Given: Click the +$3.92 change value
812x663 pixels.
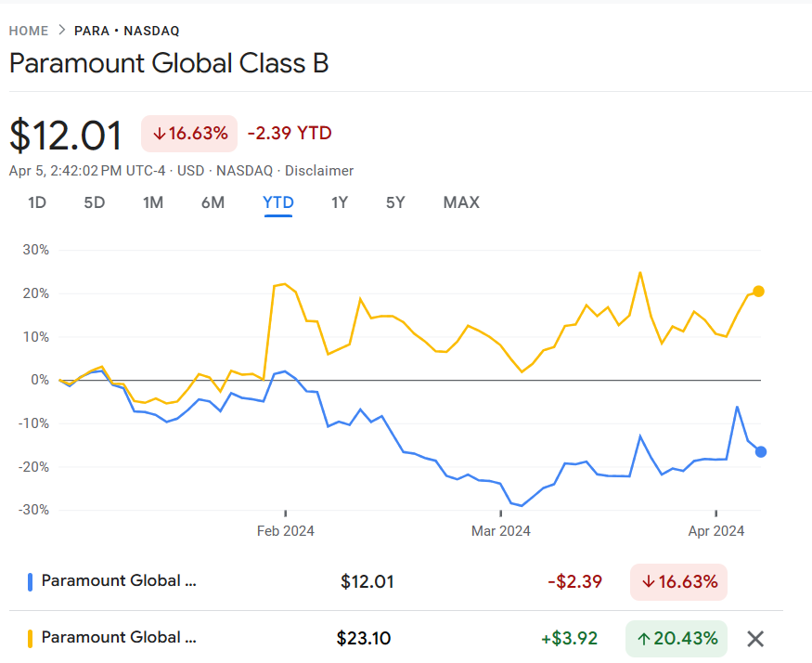Looking at the screenshot, I should [x=569, y=638].
